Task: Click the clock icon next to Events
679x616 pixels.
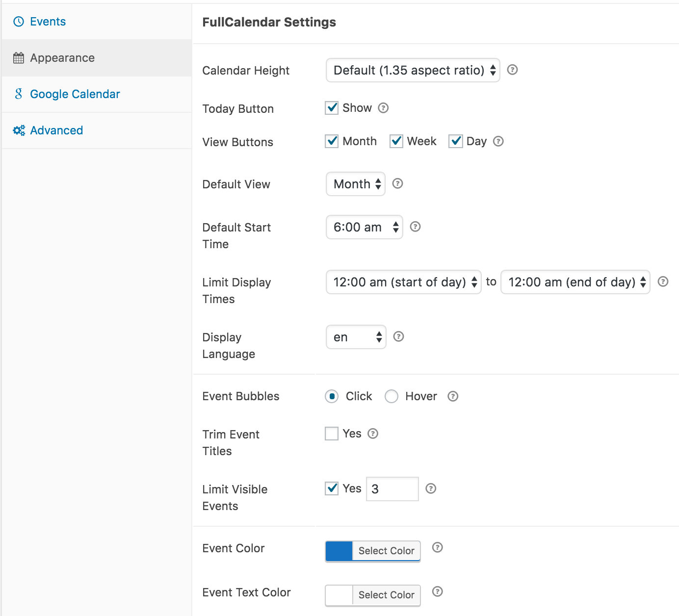Action: coord(18,21)
